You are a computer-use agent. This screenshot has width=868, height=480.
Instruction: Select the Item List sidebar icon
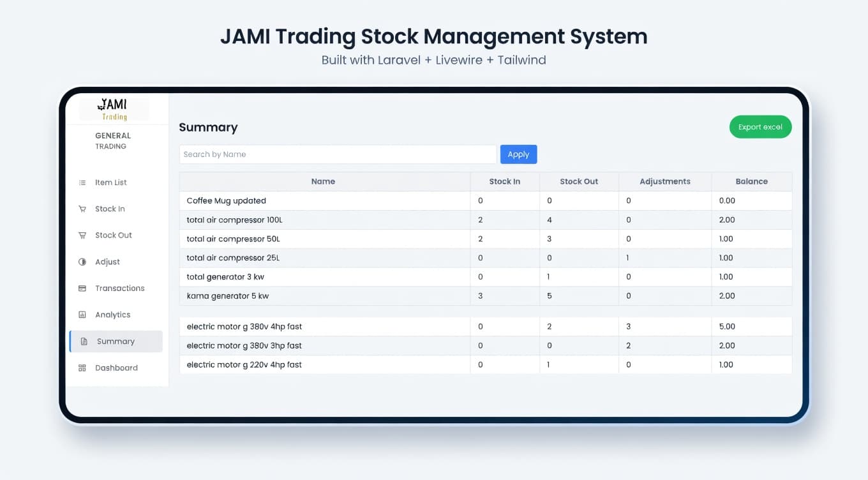[x=82, y=182]
